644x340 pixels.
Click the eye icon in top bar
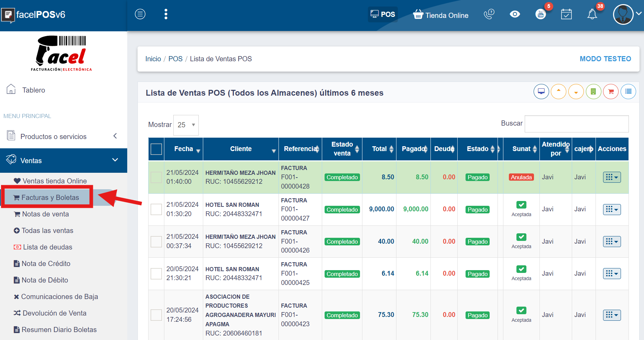point(515,14)
